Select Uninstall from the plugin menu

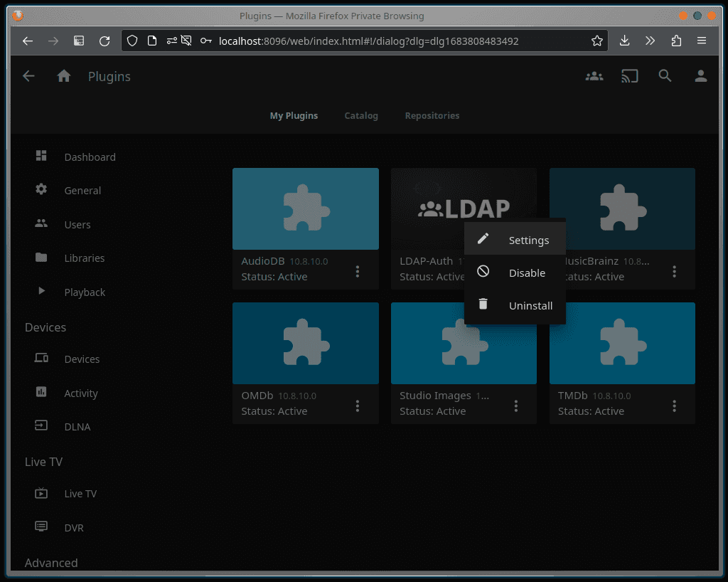tap(530, 306)
